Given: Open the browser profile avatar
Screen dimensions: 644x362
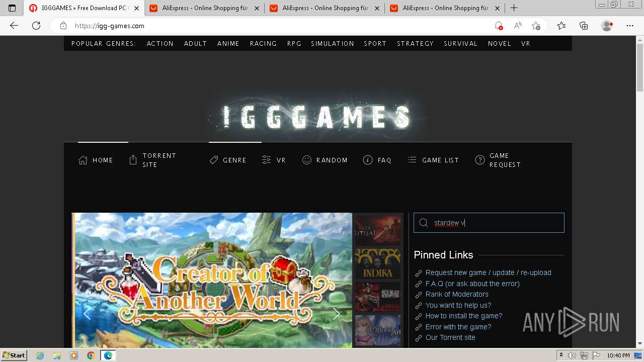Looking at the screenshot, I should [607, 26].
